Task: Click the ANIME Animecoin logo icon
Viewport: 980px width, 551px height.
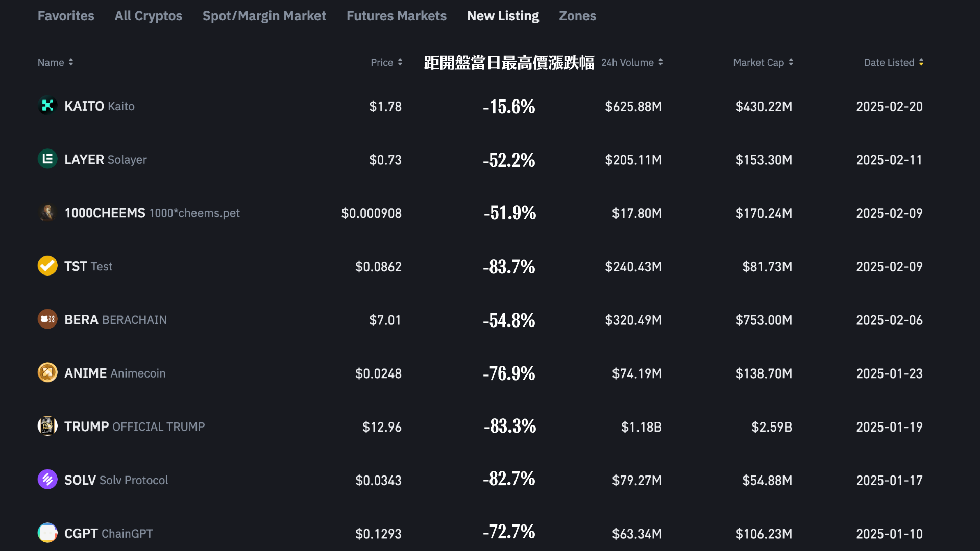Action: click(47, 373)
